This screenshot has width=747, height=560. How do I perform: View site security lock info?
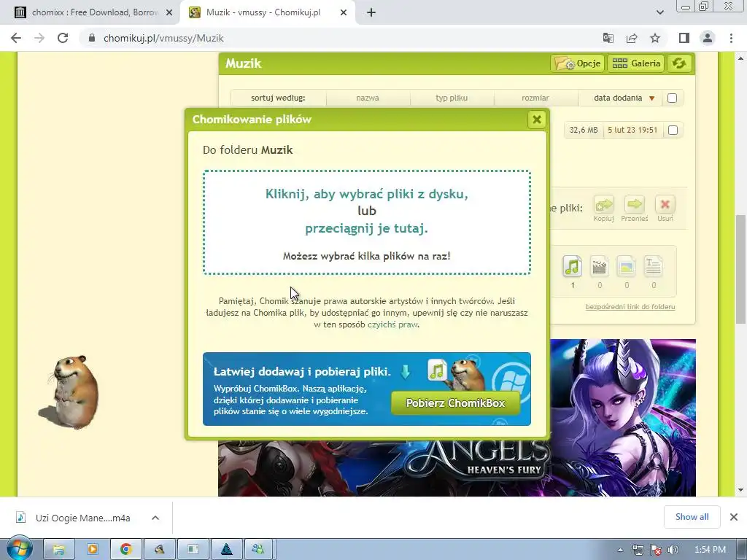tap(92, 38)
